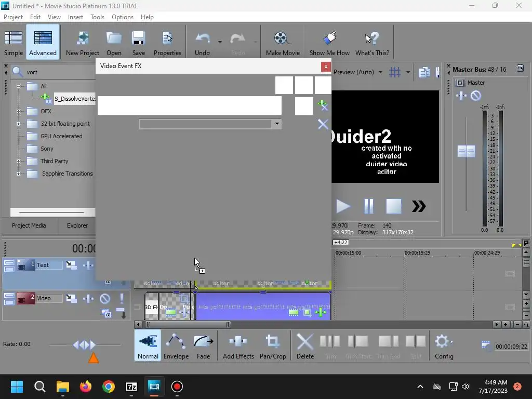Switch to Advanced editing mode

[x=43, y=43]
